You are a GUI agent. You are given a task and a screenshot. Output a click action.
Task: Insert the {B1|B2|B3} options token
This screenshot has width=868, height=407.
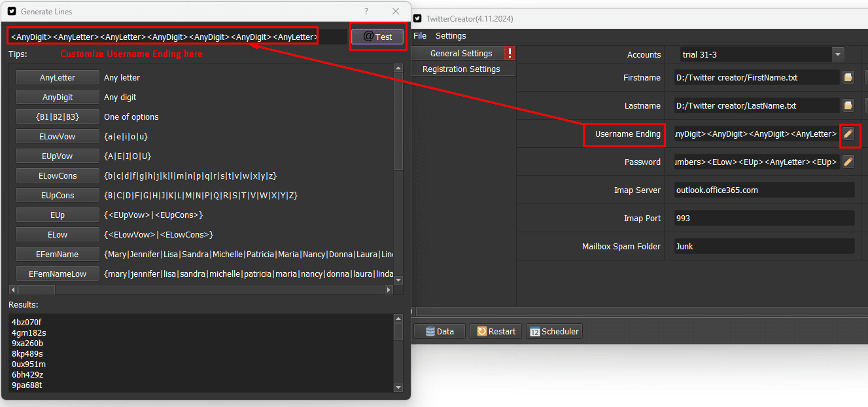[x=58, y=116]
